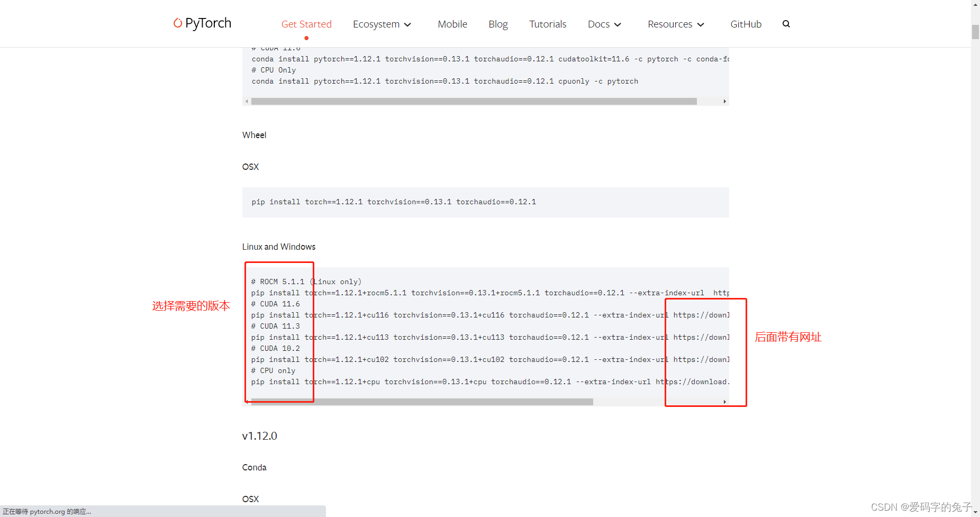
Task: Click the left arrow of the conda code block scrollbar
Action: click(x=247, y=101)
